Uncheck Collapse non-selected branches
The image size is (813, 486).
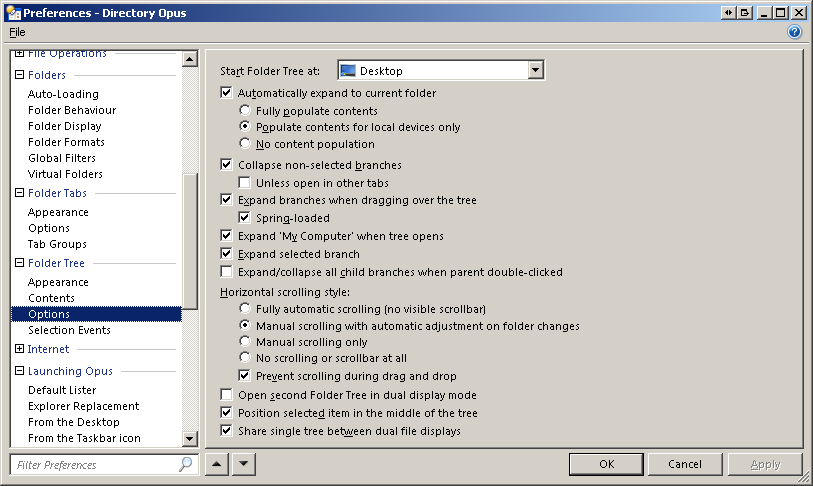pos(226,165)
